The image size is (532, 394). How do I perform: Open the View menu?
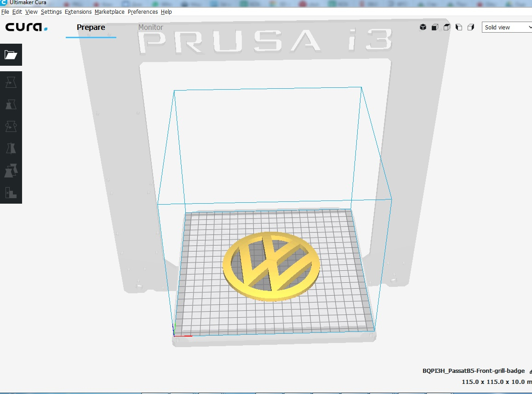(x=31, y=11)
